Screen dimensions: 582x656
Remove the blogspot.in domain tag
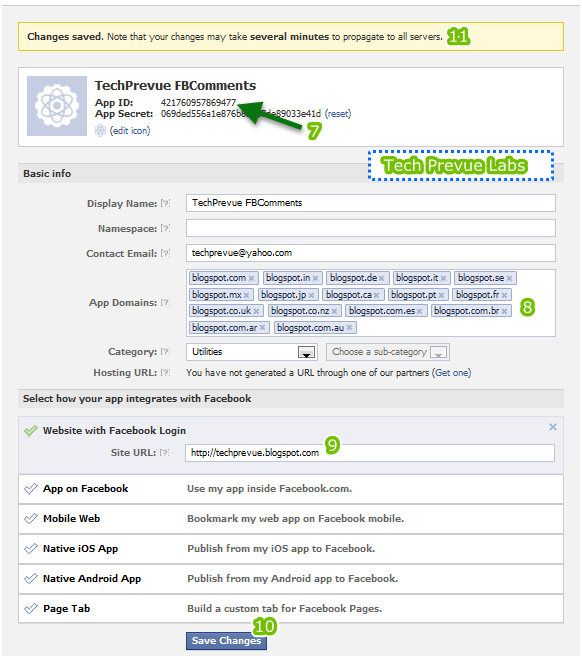[x=315, y=278]
